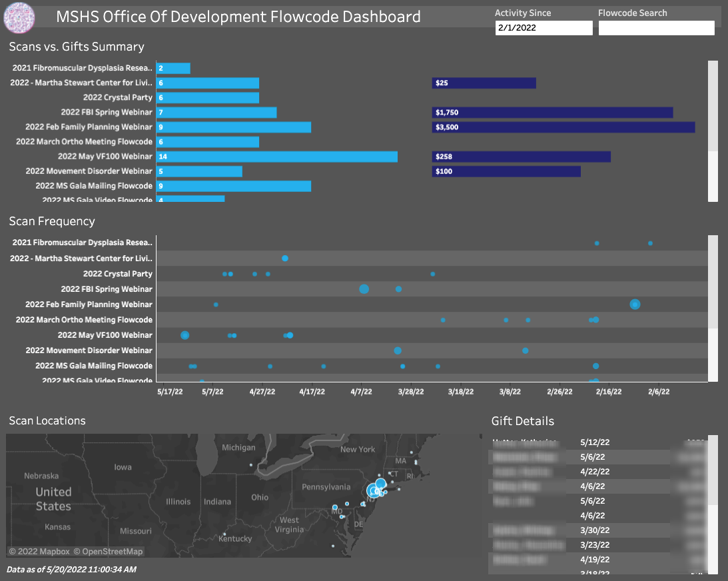Viewport: 728px width, 581px height.
Task: Click the 2022 March Ortho Meeting Flowcode label in Scan Frequency
Action: (x=84, y=320)
